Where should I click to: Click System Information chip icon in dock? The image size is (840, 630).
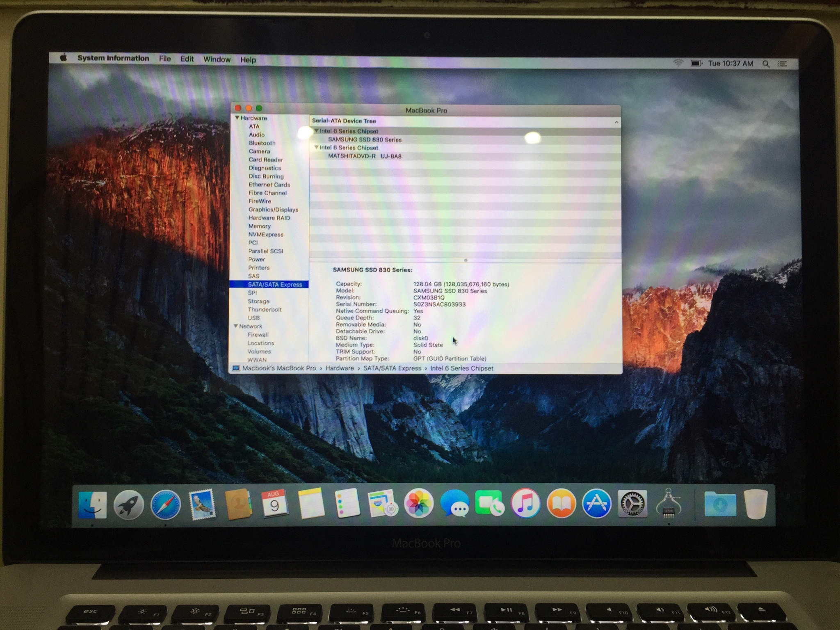pyautogui.click(x=669, y=503)
